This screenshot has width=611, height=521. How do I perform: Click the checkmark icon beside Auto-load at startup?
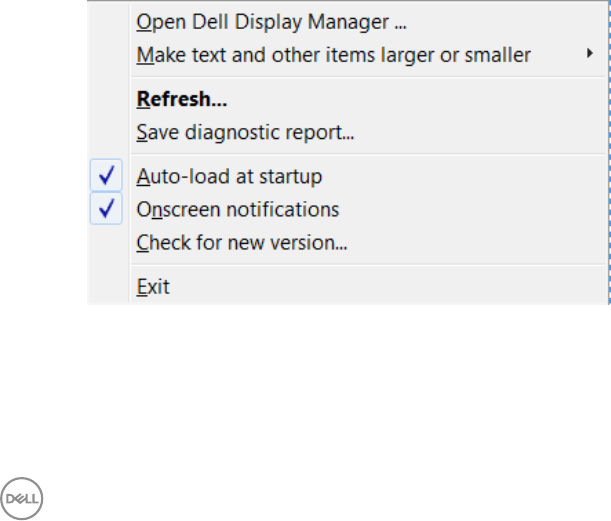pos(106,178)
